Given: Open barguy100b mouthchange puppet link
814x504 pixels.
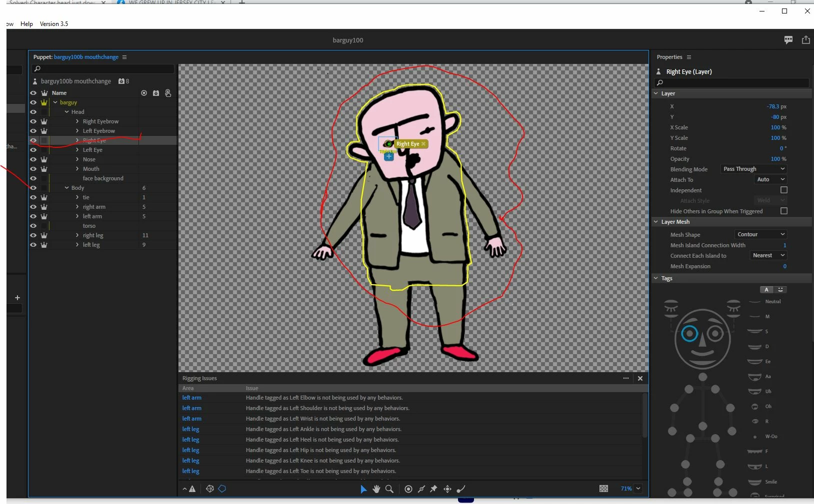Looking at the screenshot, I should point(86,57).
